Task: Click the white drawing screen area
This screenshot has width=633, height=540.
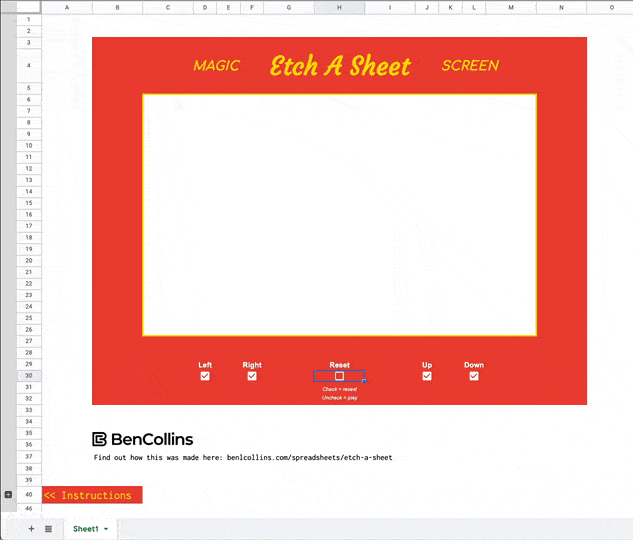Action: point(340,215)
